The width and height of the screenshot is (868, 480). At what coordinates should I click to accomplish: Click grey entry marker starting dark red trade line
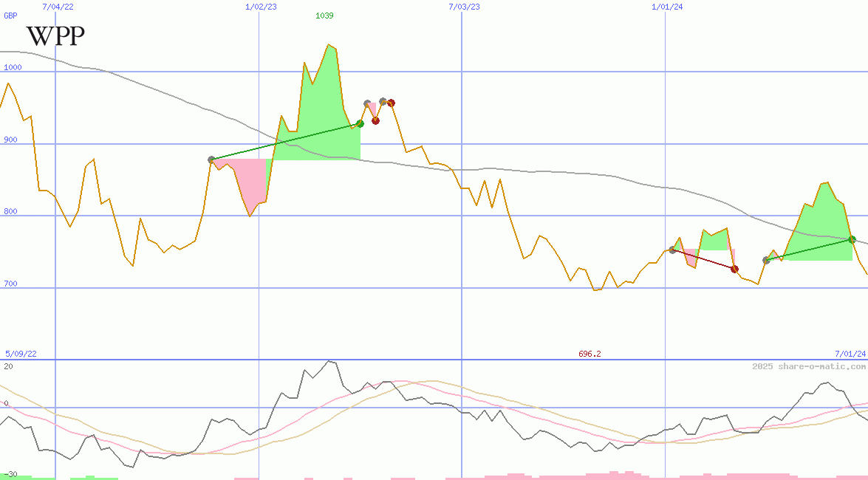[x=673, y=250]
